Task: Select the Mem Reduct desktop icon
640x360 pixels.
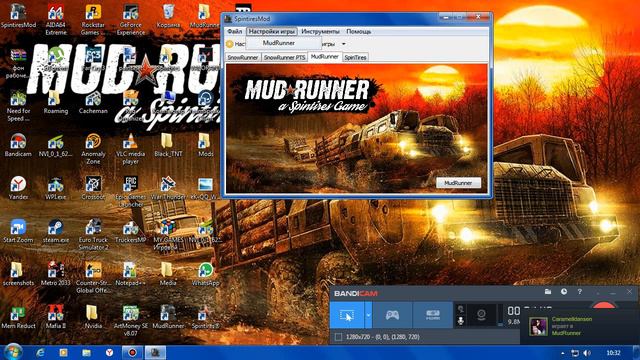Action: tap(18, 317)
